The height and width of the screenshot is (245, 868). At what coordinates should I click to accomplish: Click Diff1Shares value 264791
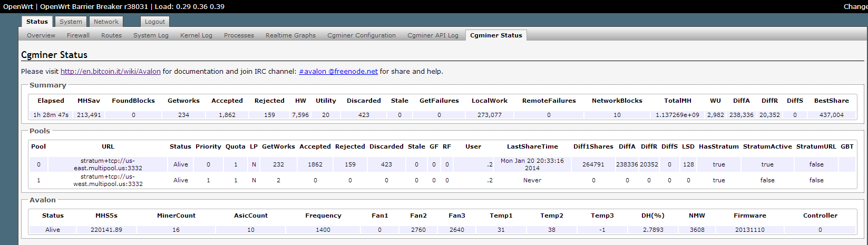593,164
